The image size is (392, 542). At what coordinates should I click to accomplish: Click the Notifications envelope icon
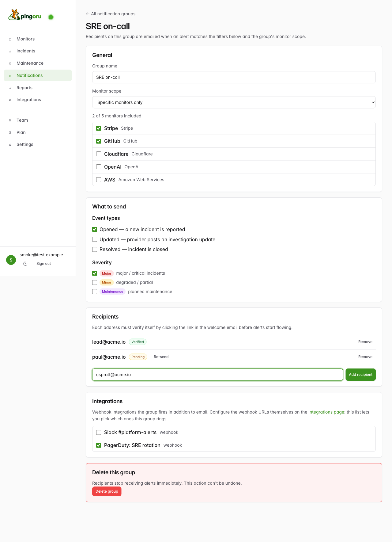coord(10,76)
